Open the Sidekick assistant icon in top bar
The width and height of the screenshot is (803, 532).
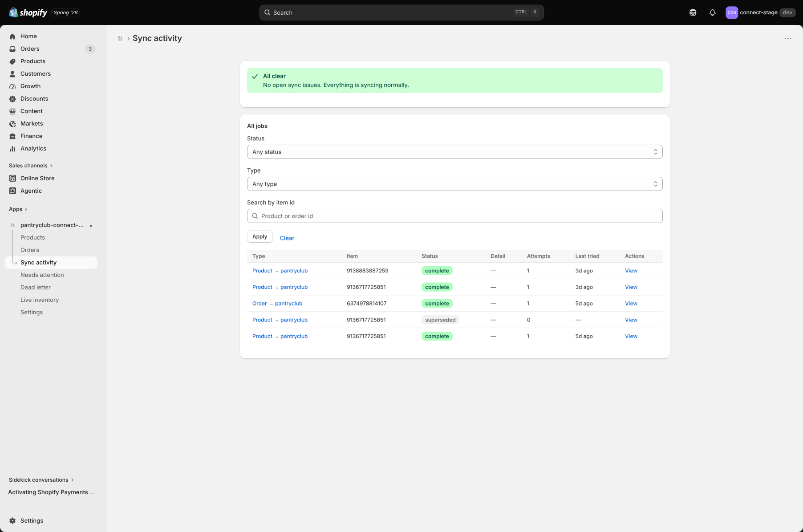[693, 12]
